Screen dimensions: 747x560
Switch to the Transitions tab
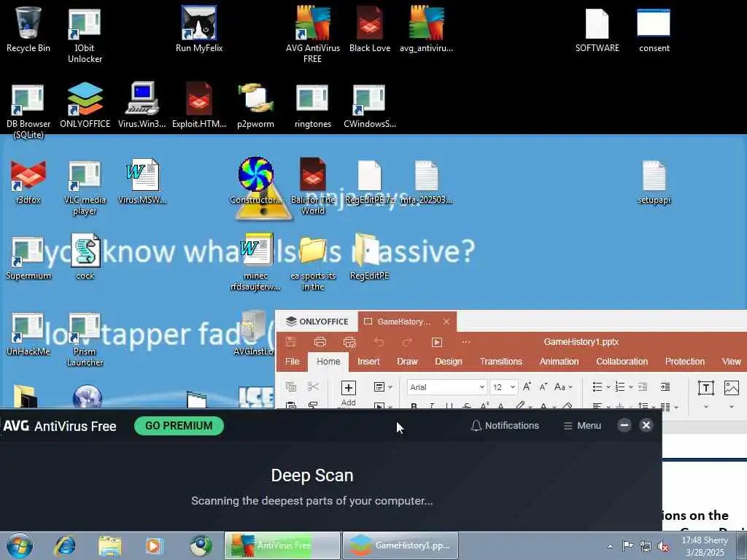tap(500, 362)
